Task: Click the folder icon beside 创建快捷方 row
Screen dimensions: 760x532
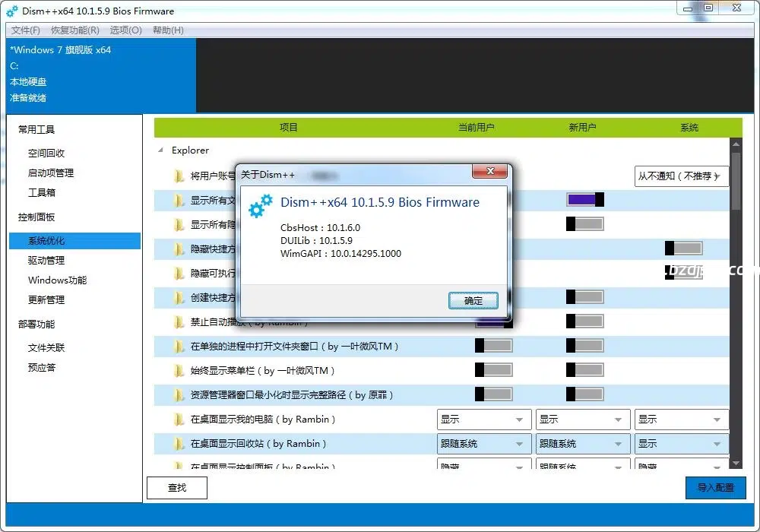Action: pos(179,297)
